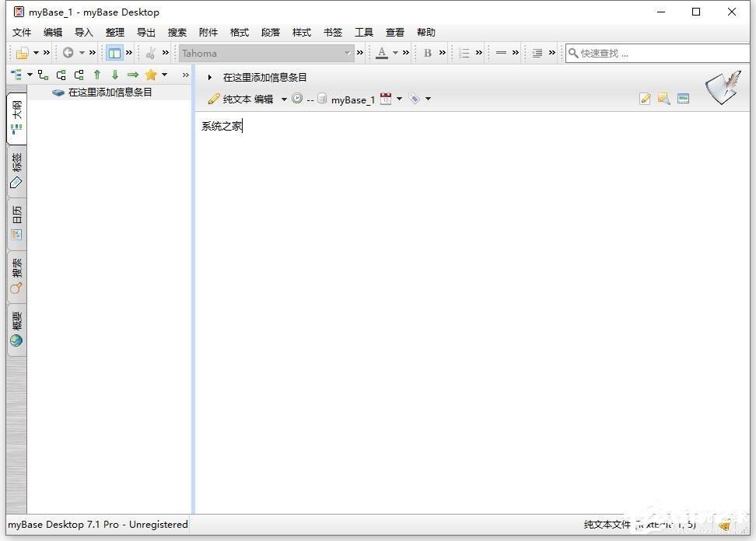Click the green move right arrow
The width and height of the screenshot is (756, 541).
[x=133, y=75]
